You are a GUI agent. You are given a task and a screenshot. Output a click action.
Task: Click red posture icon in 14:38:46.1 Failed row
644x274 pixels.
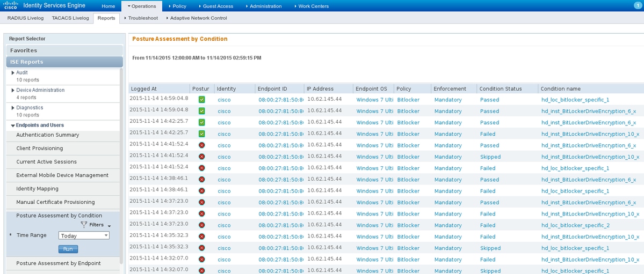pos(201,191)
